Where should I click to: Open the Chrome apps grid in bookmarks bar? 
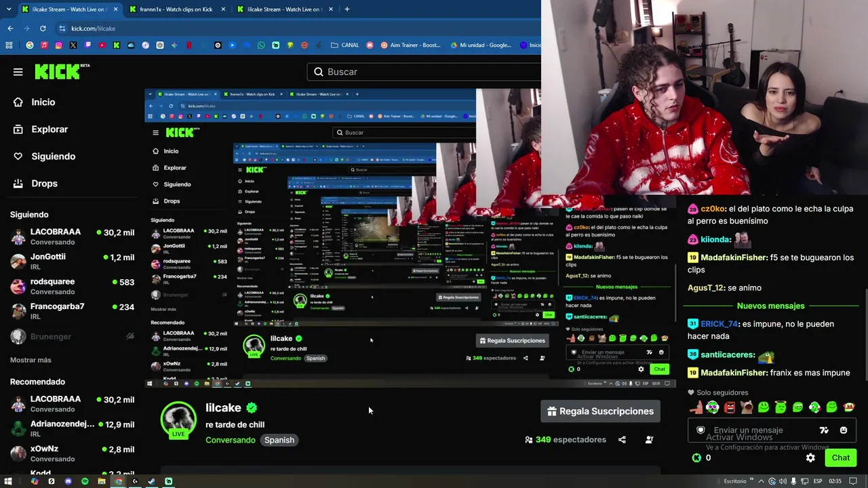pos(9,45)
